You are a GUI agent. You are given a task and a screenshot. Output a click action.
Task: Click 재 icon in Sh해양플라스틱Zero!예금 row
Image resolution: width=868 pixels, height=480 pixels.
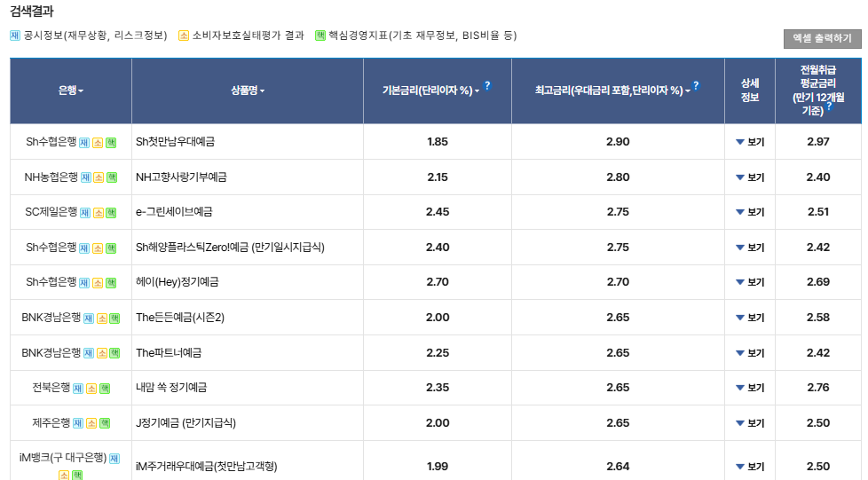coord(84,248)
